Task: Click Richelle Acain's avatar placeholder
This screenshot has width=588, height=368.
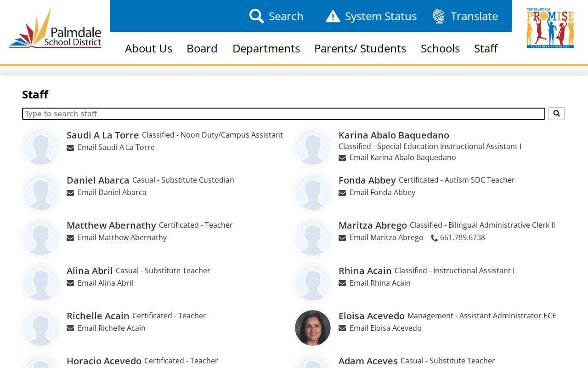Action: (x=41, y=328)
